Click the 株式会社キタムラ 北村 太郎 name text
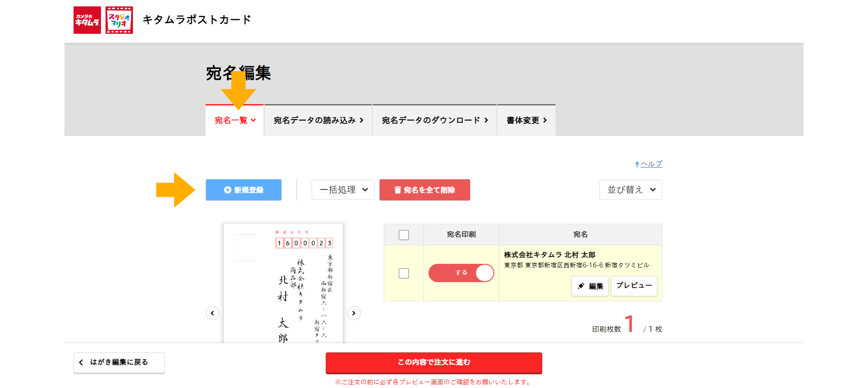 coord(550,255)
